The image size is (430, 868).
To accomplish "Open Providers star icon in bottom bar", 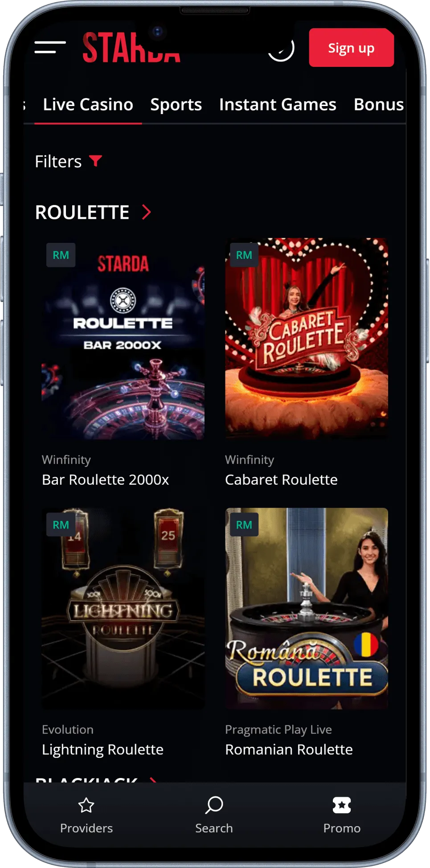I will tap(86, 805).
